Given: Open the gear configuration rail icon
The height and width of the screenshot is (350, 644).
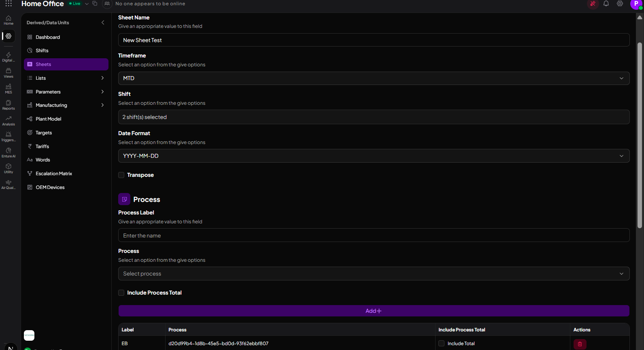Looking at the screenshot, I should [x=9, y=36].
